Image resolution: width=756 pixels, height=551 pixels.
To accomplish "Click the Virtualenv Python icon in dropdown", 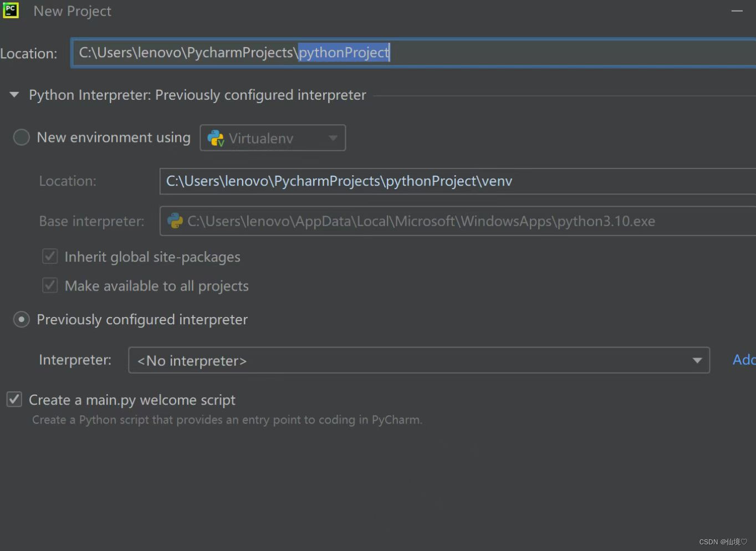I will 216,138.
